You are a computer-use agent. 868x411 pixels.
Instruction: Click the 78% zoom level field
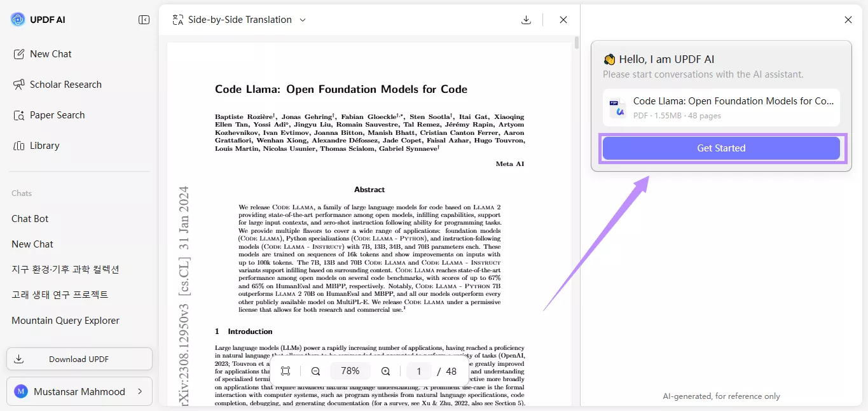click(350, 371)
